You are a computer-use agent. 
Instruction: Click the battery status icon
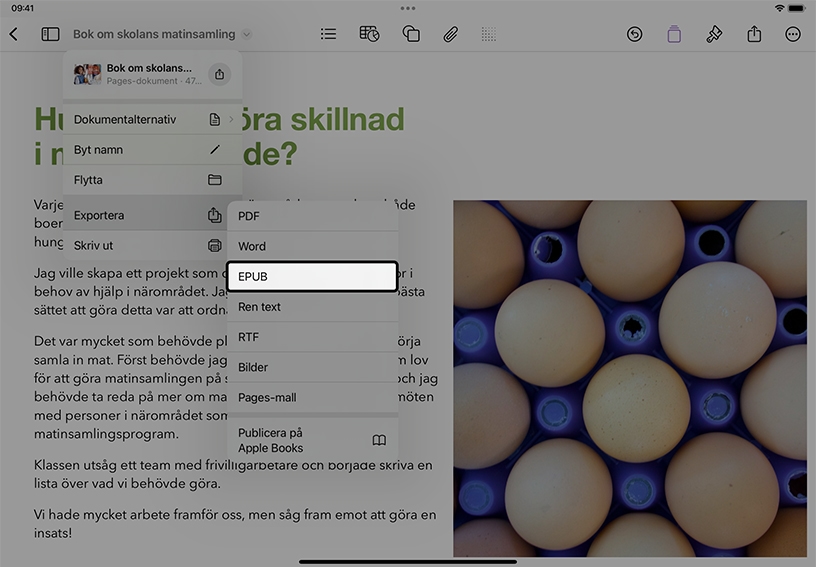pyautogui.click(x=797, y=8)
